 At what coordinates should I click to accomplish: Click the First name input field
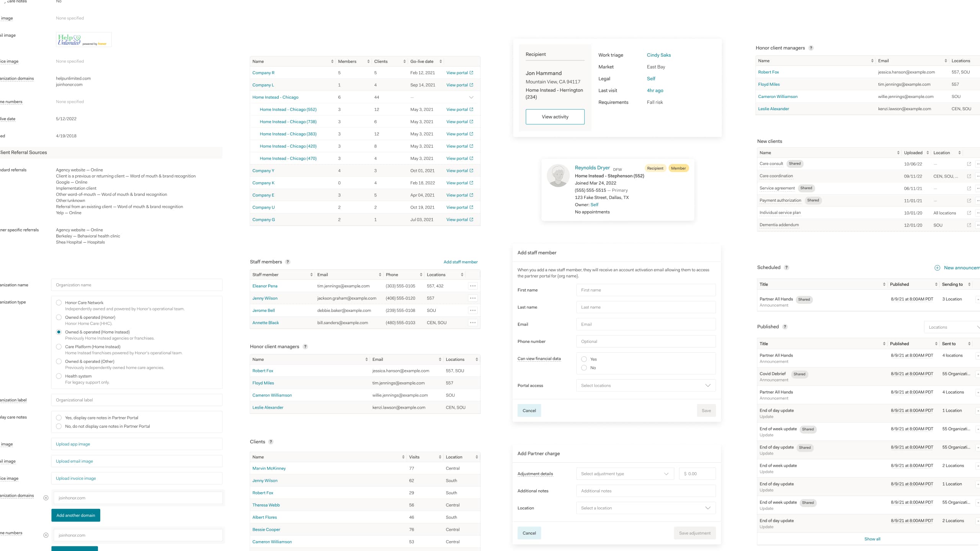[x=645, y=290]
